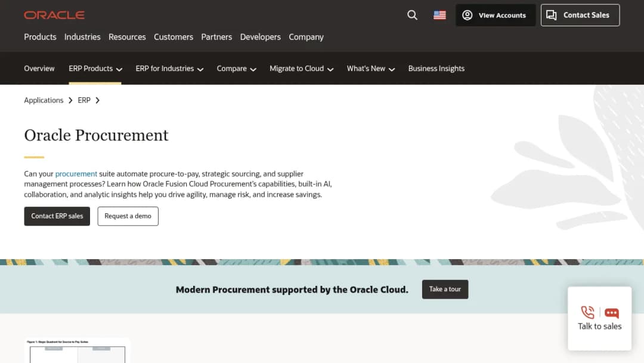
Task: Click the Modern Procurement banner text
Action: tap(292, 290)
